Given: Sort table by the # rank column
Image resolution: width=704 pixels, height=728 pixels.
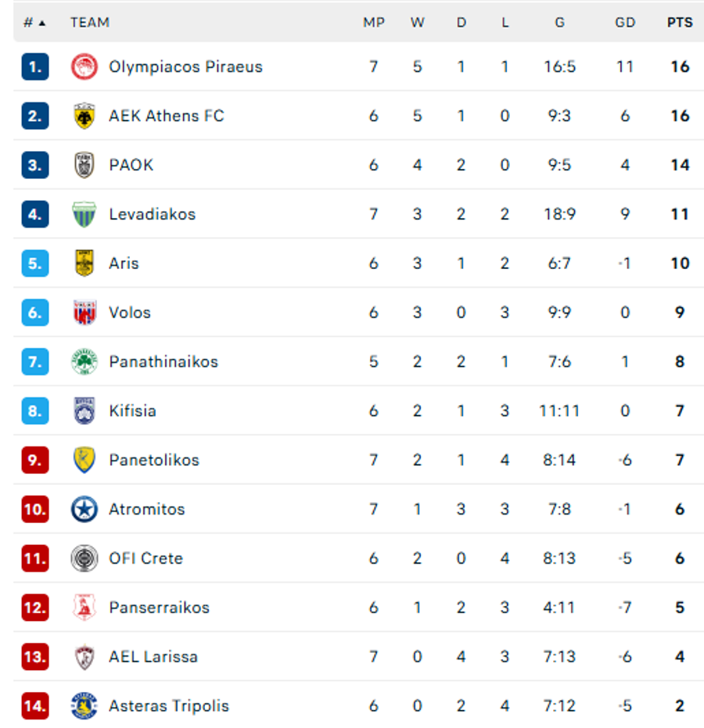Looking at the screenshot, I should coord(34,23).
